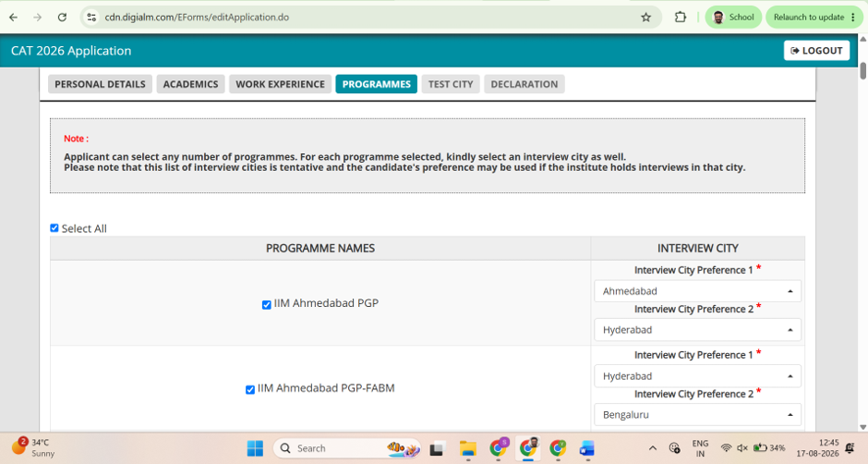Screen dimensions: 868x464
Task: Open PGP Preference 1 dropdown showing Ahmedabad
Action: pos(697,291)
